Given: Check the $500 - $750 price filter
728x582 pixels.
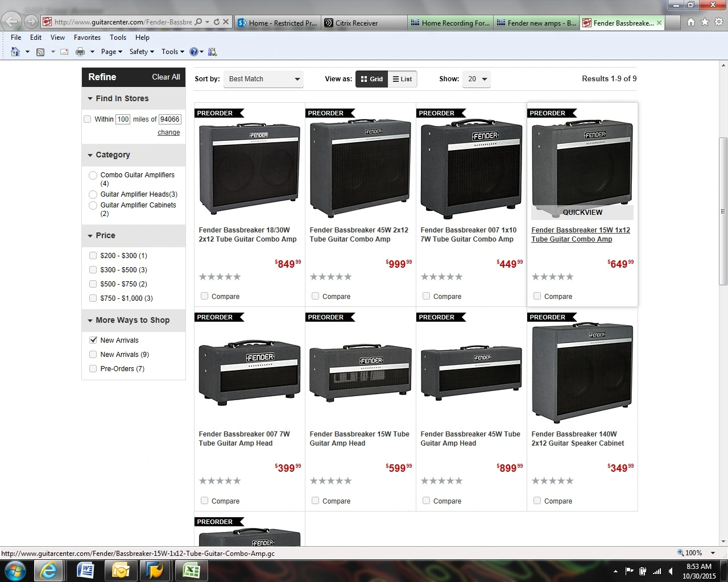Looking at the screenshot, I should click(x=93, y=284).
